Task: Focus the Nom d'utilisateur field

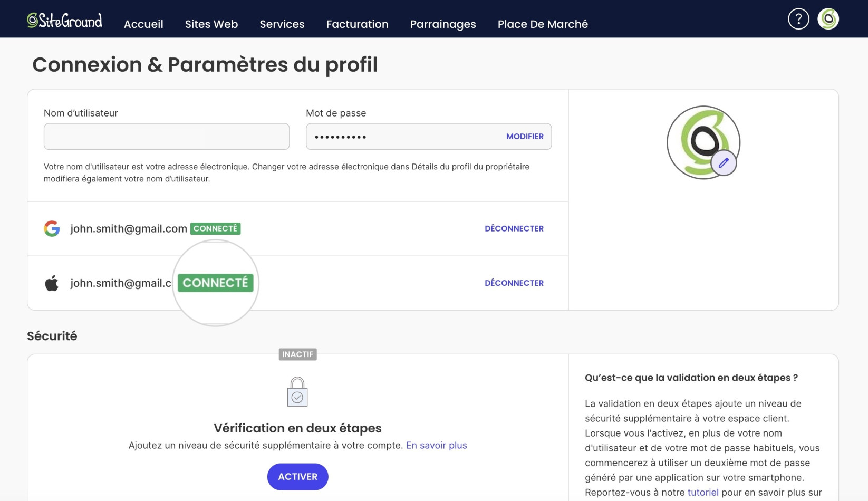Action: click(167, 137)
